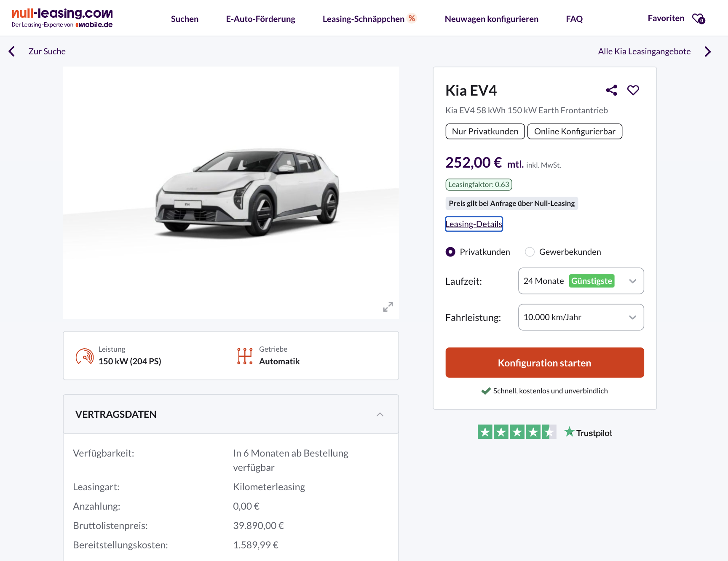Screen dimensions: 728x561
Task: Click the null-leasing.com logo
Action: click(62, 18)
